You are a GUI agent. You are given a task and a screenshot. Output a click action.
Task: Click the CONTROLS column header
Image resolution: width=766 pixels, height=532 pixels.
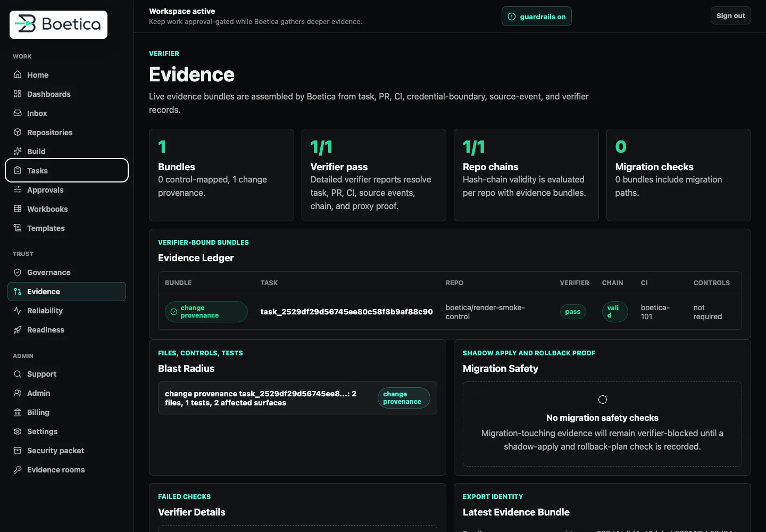click(x=712, y=283)
